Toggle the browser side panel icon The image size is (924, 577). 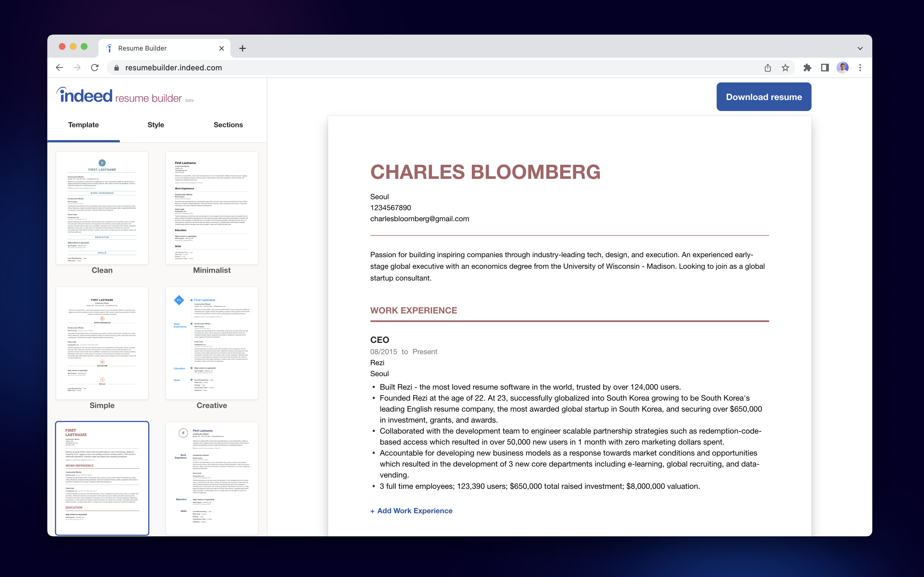[825, 68]
